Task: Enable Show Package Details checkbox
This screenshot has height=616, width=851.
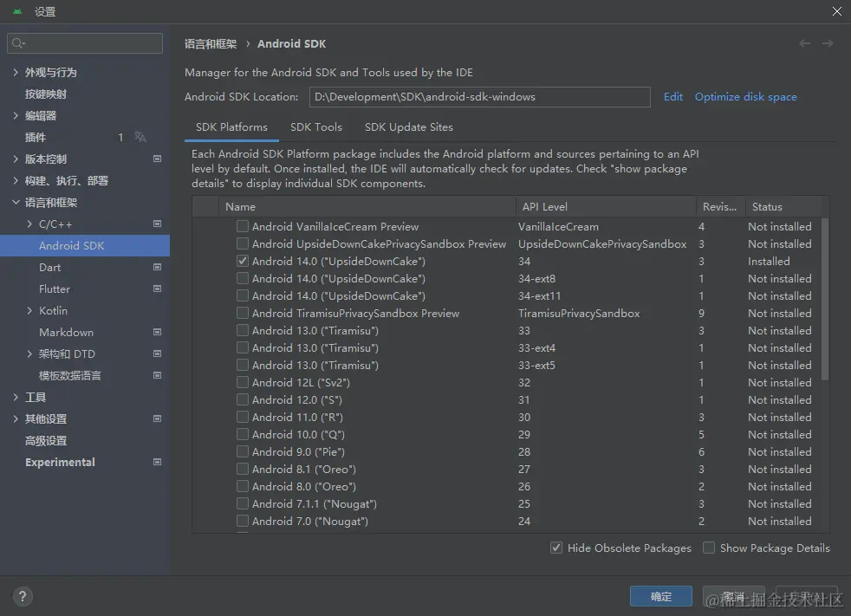Action: (709, 548)
